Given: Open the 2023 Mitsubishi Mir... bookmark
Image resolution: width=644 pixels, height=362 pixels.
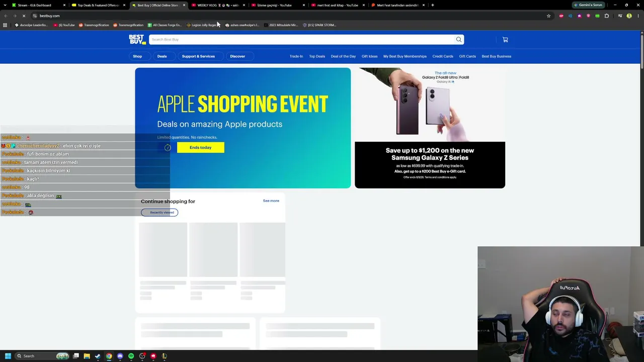Looking at the screenshot, I should tap(281, 25).
